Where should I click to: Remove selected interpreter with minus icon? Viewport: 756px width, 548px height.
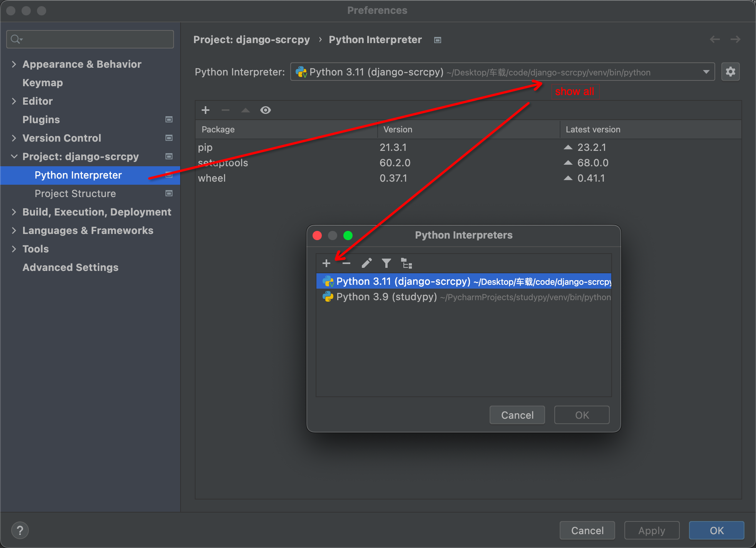tap(346, 263)
